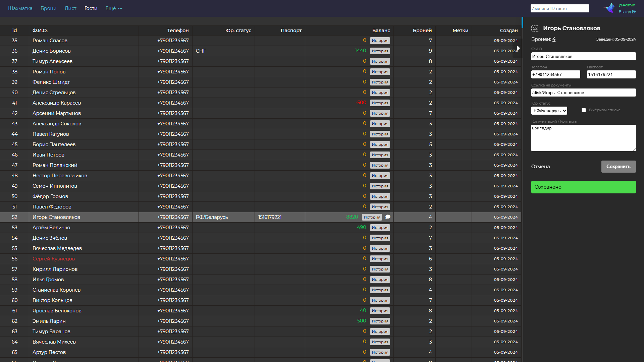644x362 pixels.
Task: Open the Шахматка tab
Action: tap(20, 8)
